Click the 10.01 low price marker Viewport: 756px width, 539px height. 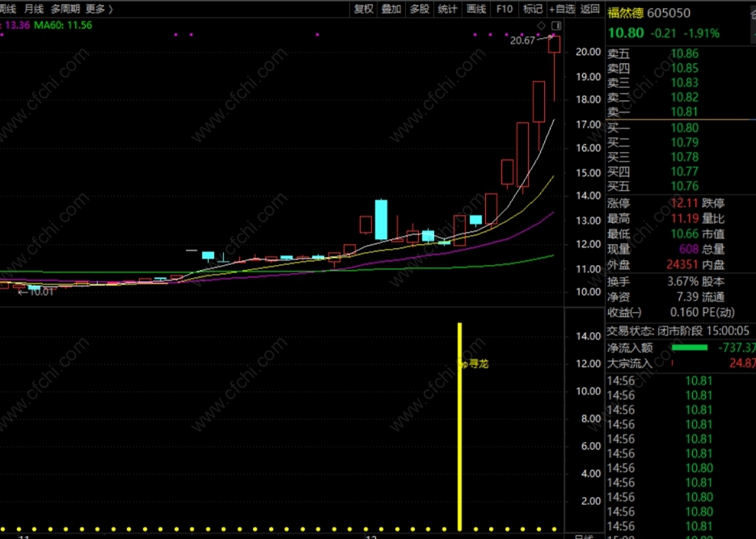coord(41,292)
